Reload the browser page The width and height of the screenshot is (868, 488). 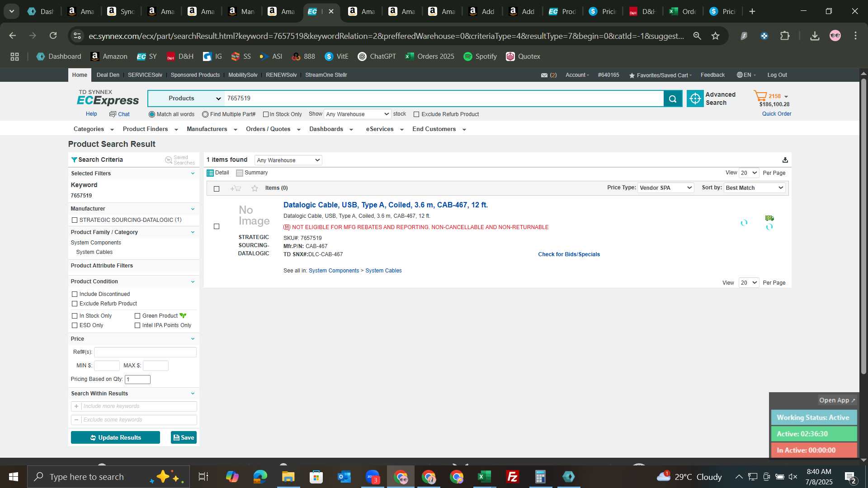tap(53, 36)
